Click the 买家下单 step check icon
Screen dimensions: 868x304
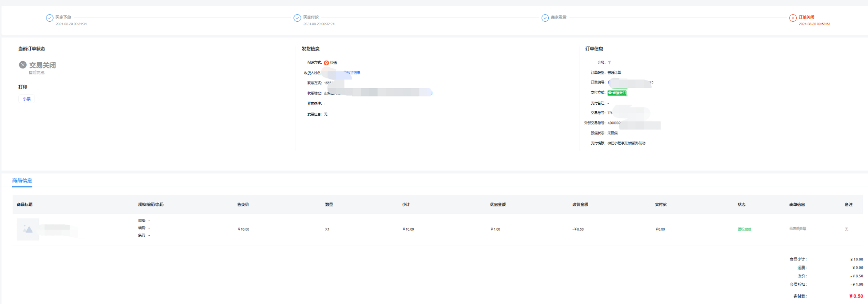50,18
